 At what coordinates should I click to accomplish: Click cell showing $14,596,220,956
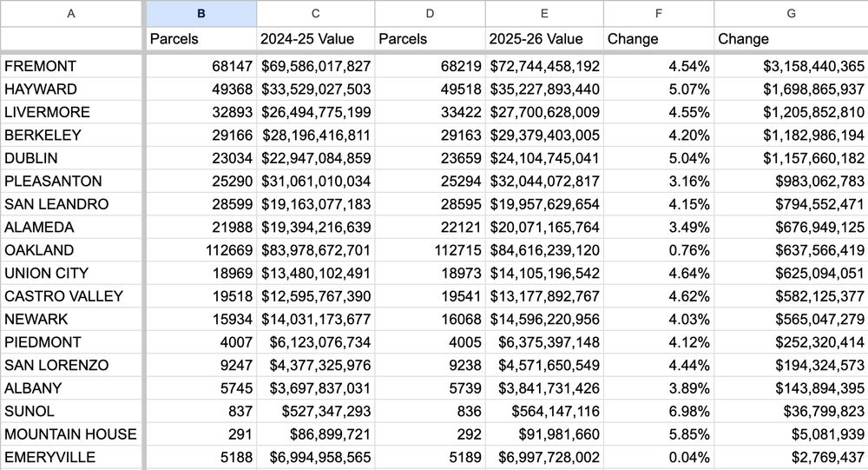545,319
